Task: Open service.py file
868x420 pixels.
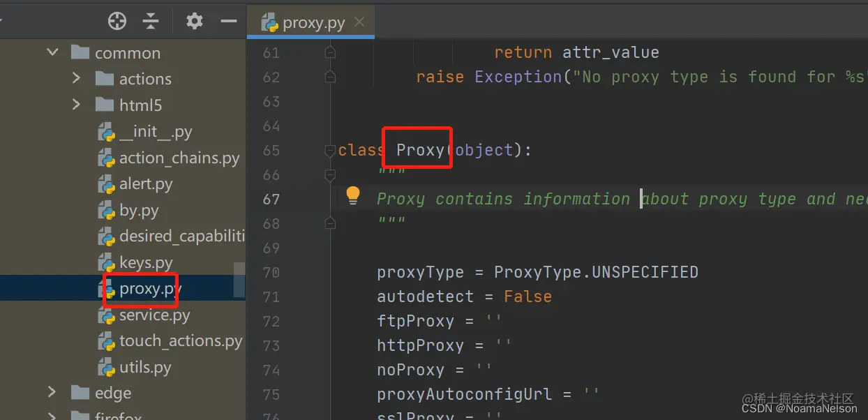Action: 154,315
